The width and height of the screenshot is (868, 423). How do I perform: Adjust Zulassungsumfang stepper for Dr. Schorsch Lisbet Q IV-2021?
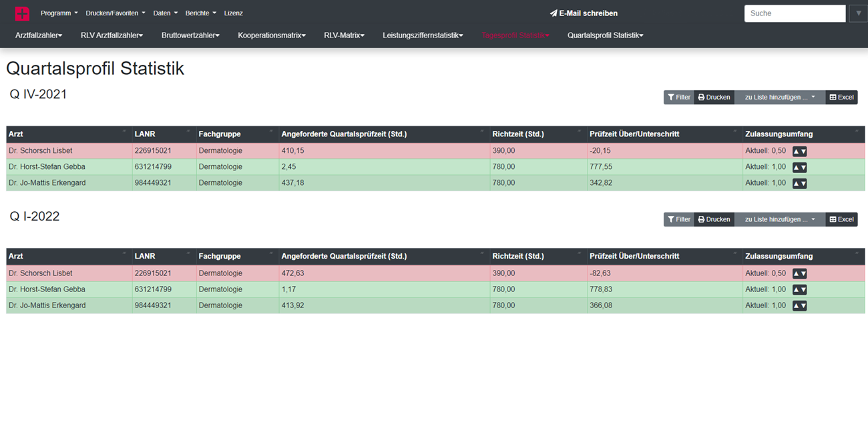tap(799, 152)
